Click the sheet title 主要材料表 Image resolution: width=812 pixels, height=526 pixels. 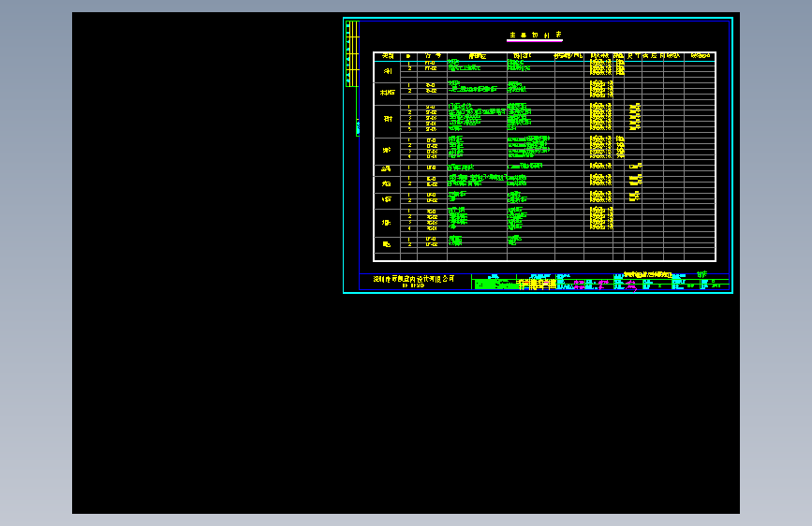[x=536, y=35]
